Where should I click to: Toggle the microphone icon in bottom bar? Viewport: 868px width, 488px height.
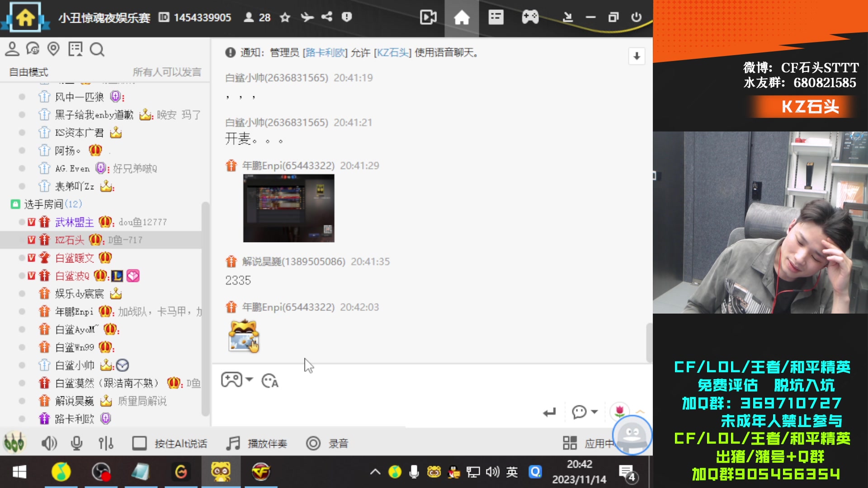(x=77, y=443)
